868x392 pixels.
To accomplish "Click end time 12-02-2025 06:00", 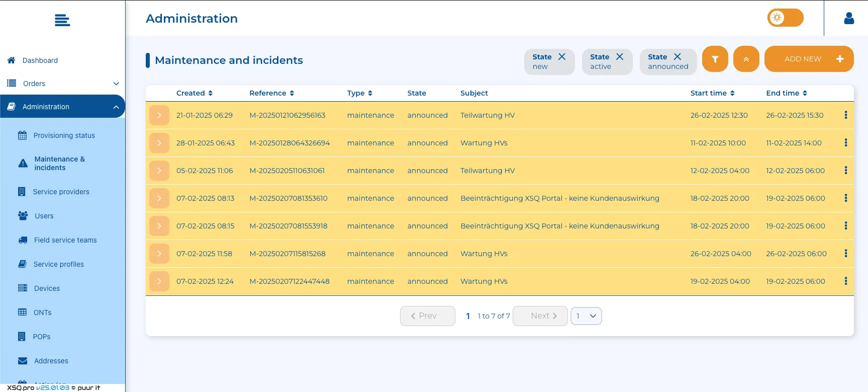I will (795, 171).
